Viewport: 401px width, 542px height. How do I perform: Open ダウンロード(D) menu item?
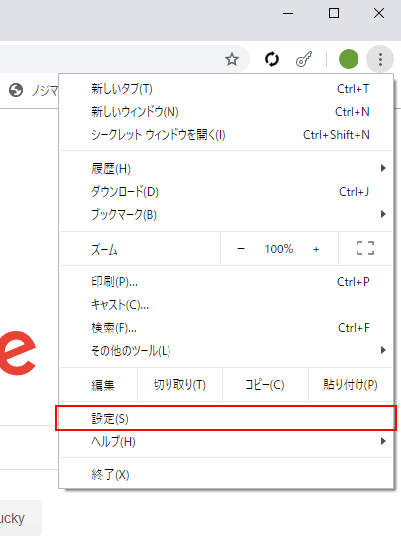click(x=226, y=191)
